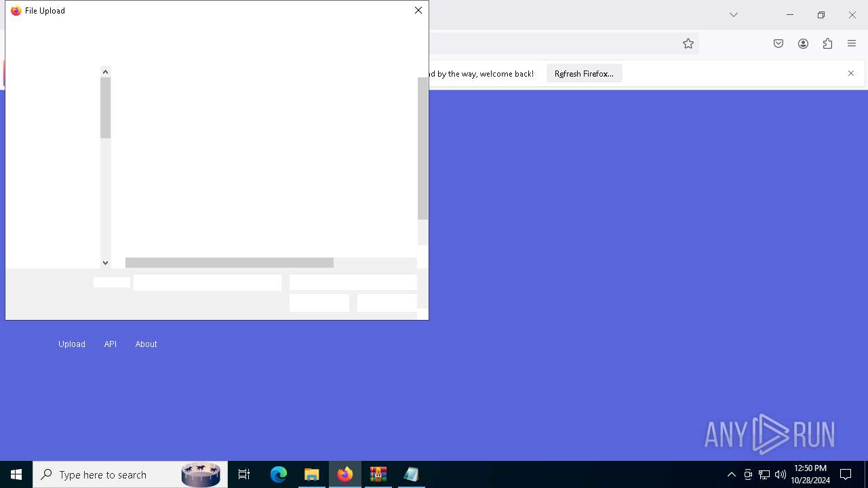Expand the list all tabs chevron
Screen dimensions: 868x488
coord(734,15)
